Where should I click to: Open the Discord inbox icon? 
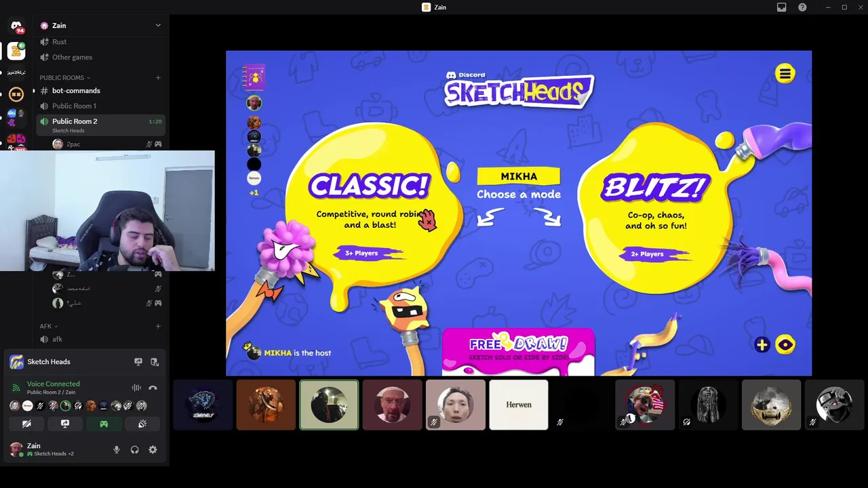coord(782,7)
